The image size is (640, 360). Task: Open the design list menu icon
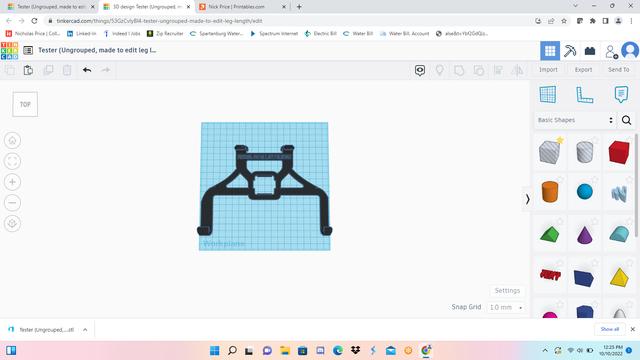28,50
